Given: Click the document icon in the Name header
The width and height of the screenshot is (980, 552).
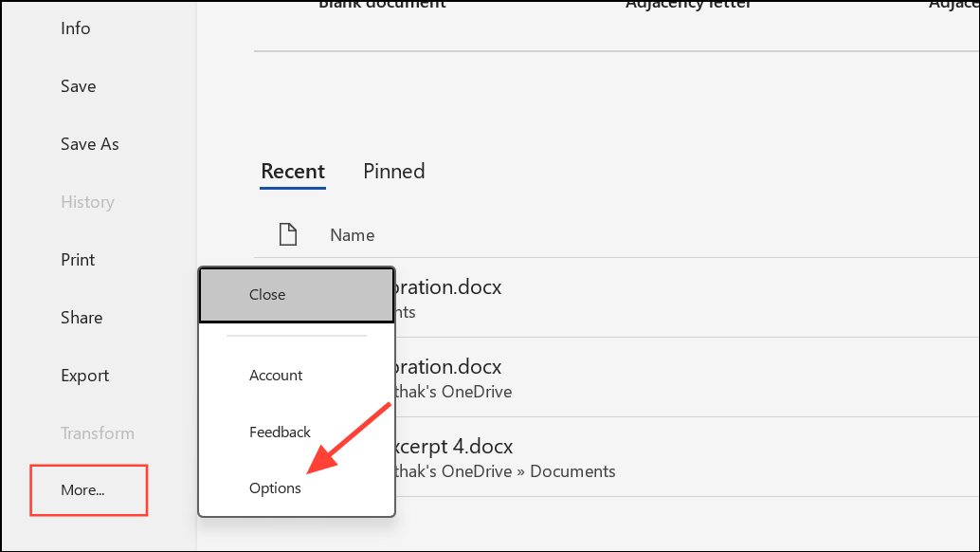Looking at the screenshot, I should click(x=287, y=234).
